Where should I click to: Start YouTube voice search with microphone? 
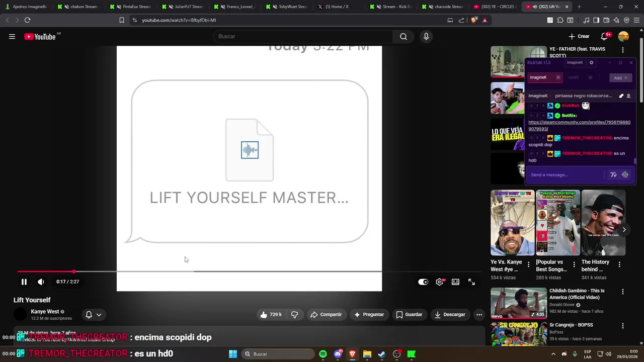(x=426, y=36)
